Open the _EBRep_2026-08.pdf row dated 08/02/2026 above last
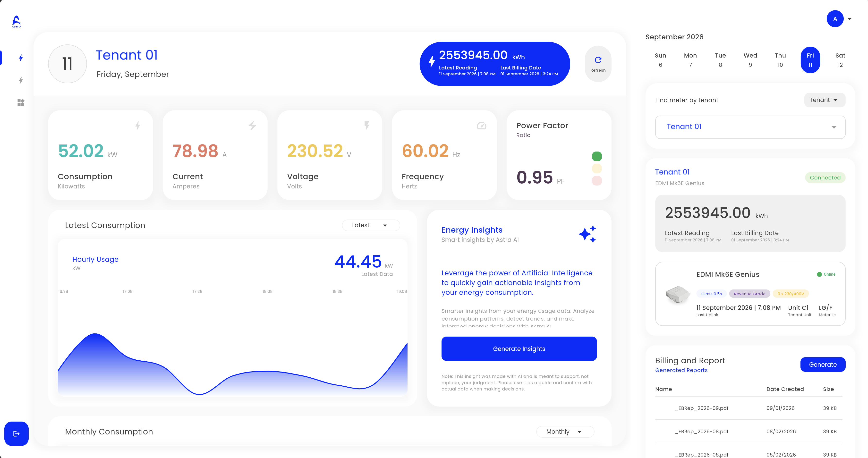868x458 pixels. (x=748, y=431)
